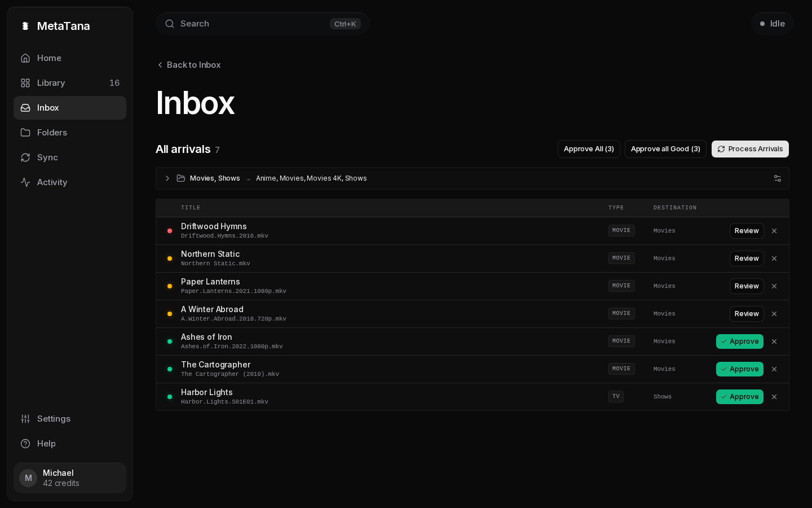Open the Activity page
Screen dimensions: 812x508
[x=70, y=182]
